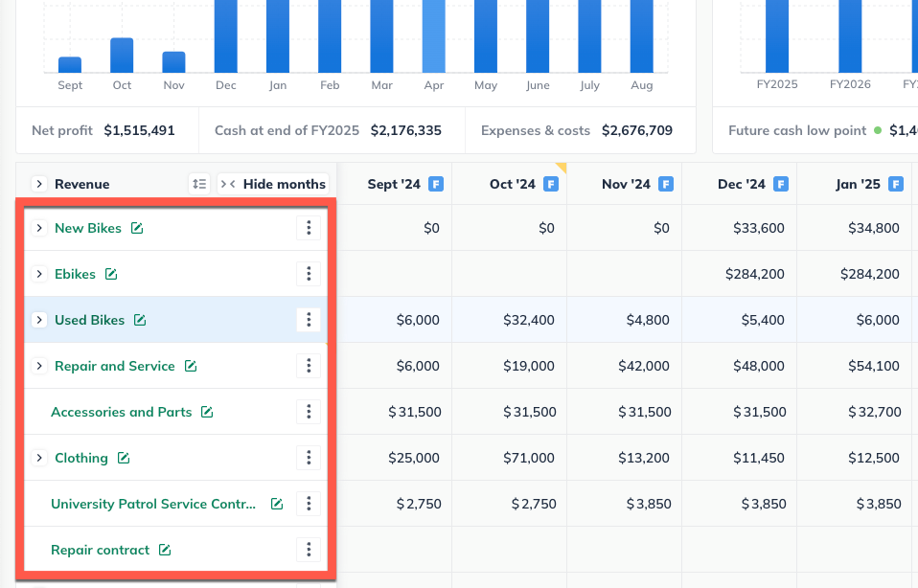Click the forecast F badge on Dec '24
Screen dimensions: 918x588
pos(780,184)
